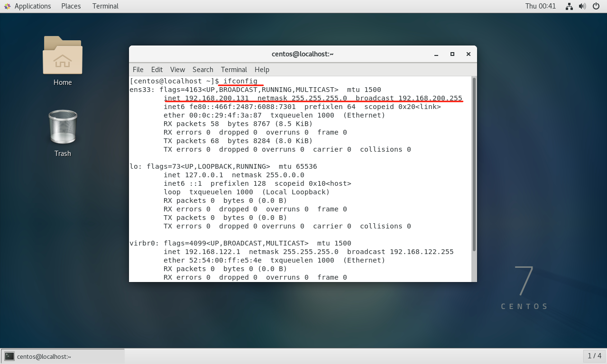Viewport: 607px width, 364px height.
Task: Click the inet6 fe80::466f:2487:6088:7301 address
Action: click(230, 107)
